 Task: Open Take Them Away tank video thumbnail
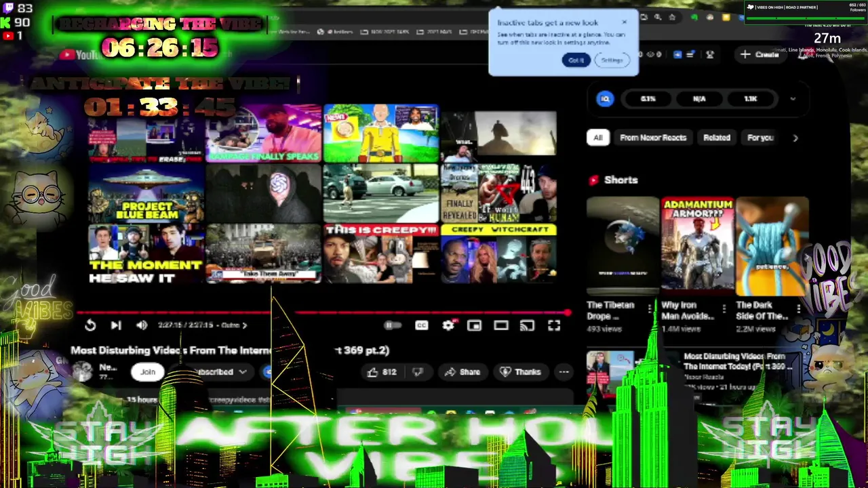point(264,253)
